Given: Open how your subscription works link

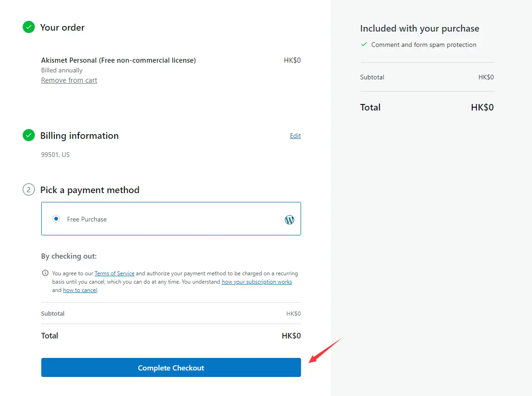Looking at the screenshot, I should pyautogui.click(x=257, y=282).
